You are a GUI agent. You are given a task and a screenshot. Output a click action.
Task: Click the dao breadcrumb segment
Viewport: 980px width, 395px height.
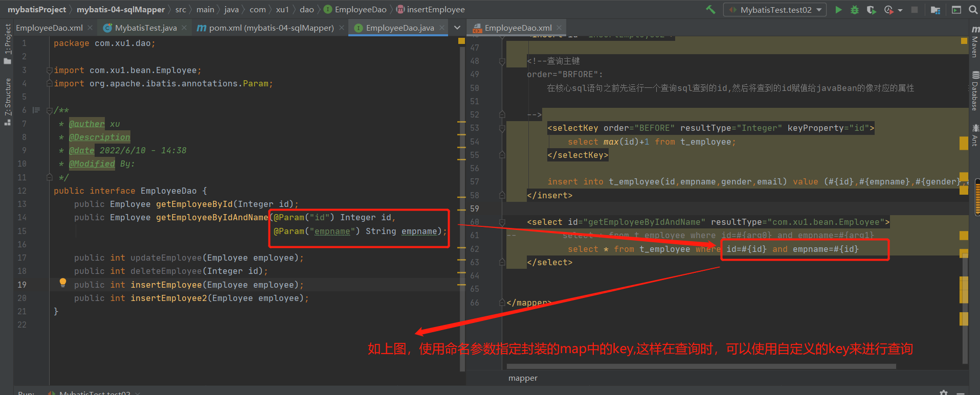pyautogui.click(x=307, y=9)
